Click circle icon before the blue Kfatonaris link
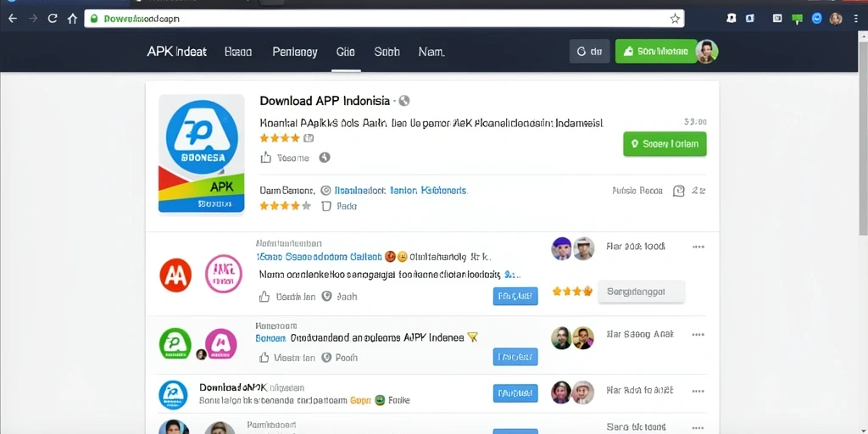Image resolution: width=868 pixels, height=434 pixels. (x=325, y=191)
